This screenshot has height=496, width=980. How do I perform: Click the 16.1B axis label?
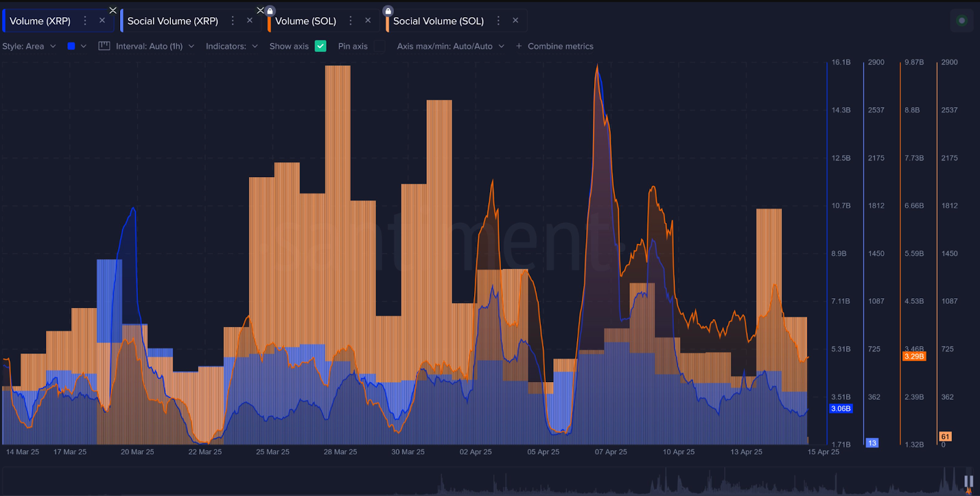841,62
